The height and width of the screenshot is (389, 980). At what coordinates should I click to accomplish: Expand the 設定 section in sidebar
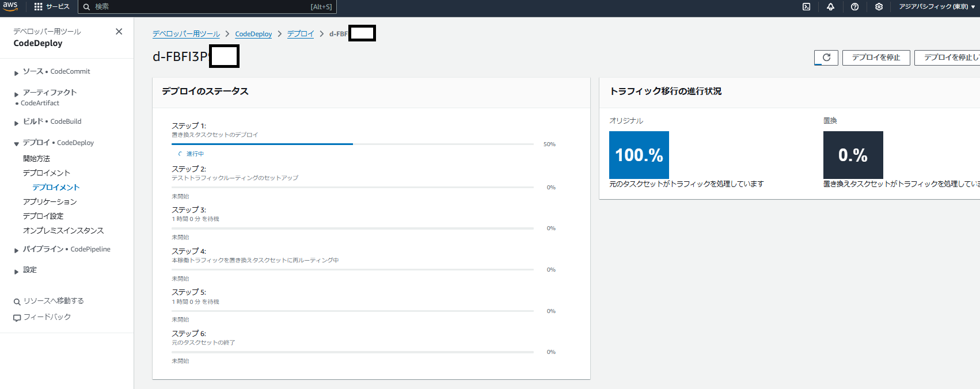pyautogui.click(x=16, y=271)
